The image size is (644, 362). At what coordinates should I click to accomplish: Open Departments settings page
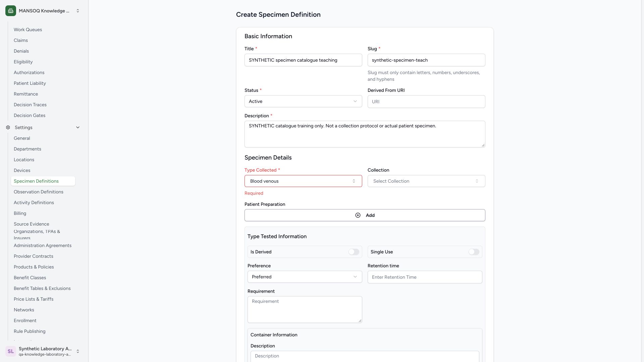tap(28, 149)
